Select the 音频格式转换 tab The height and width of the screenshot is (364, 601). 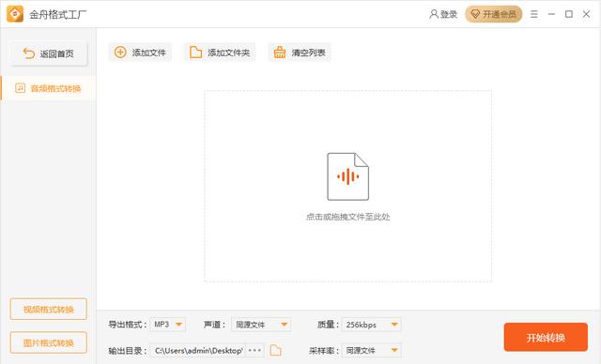(x=48, y=88)
